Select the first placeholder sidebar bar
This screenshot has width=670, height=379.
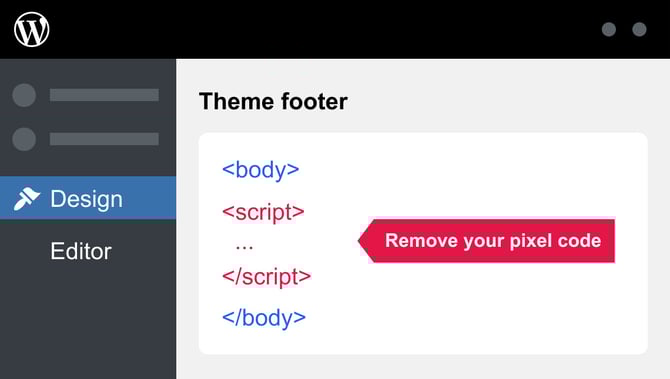[104, 95]
